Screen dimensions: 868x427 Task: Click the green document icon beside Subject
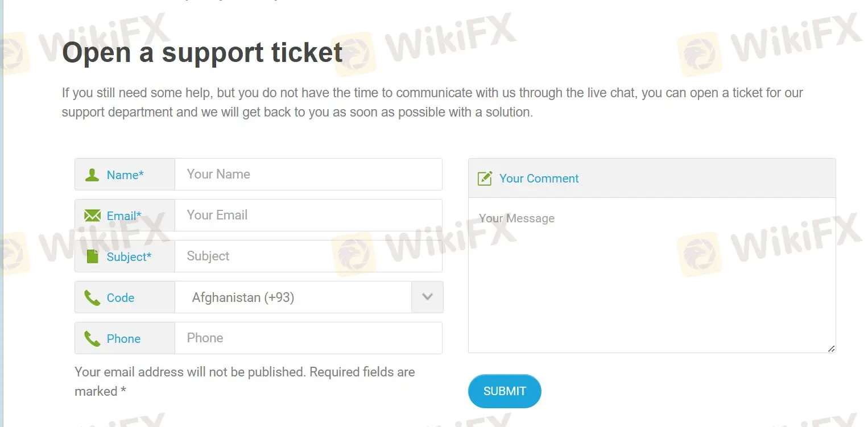click(92, 256)
